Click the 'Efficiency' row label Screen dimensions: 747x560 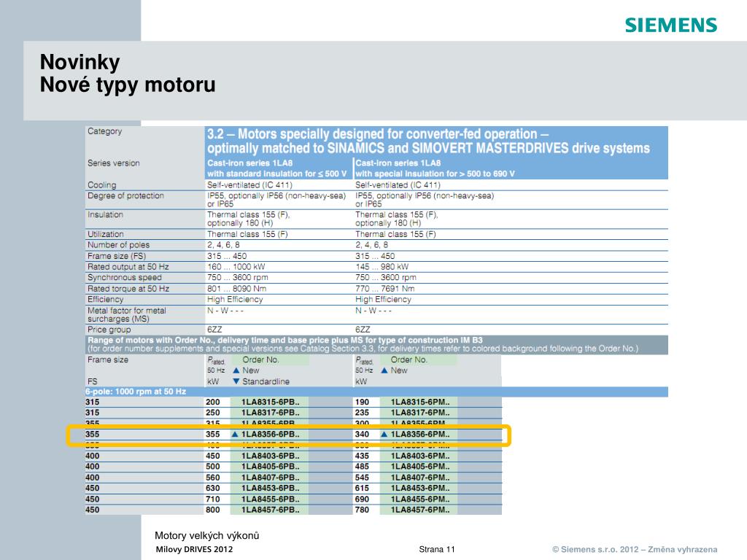click(x=105, y=299)
